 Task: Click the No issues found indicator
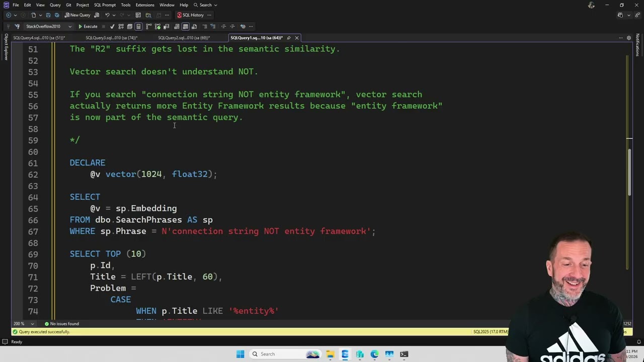click(61, 324)
